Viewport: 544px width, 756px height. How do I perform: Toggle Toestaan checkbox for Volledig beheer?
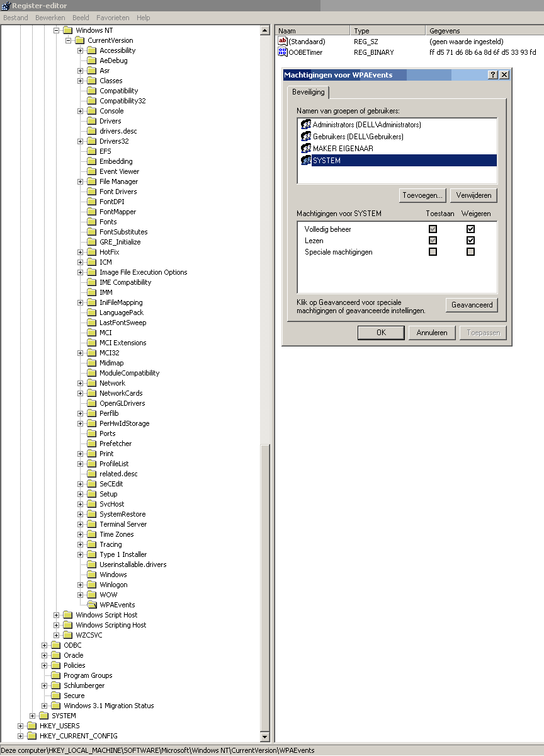[433, 229]
